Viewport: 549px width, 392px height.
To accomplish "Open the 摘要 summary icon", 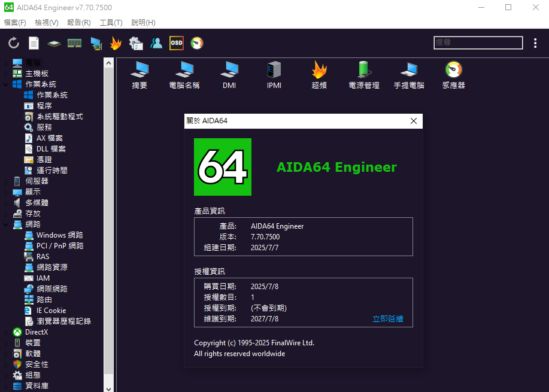I will [139, 75].
